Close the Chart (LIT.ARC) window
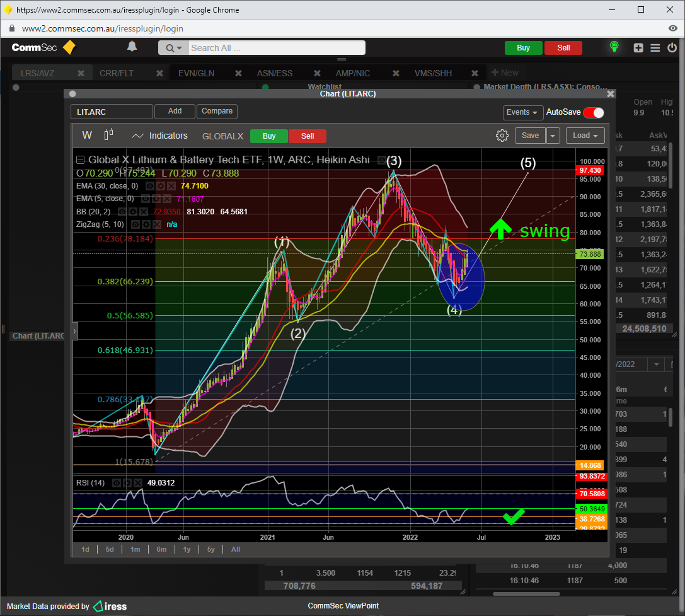 pos(610,93)
